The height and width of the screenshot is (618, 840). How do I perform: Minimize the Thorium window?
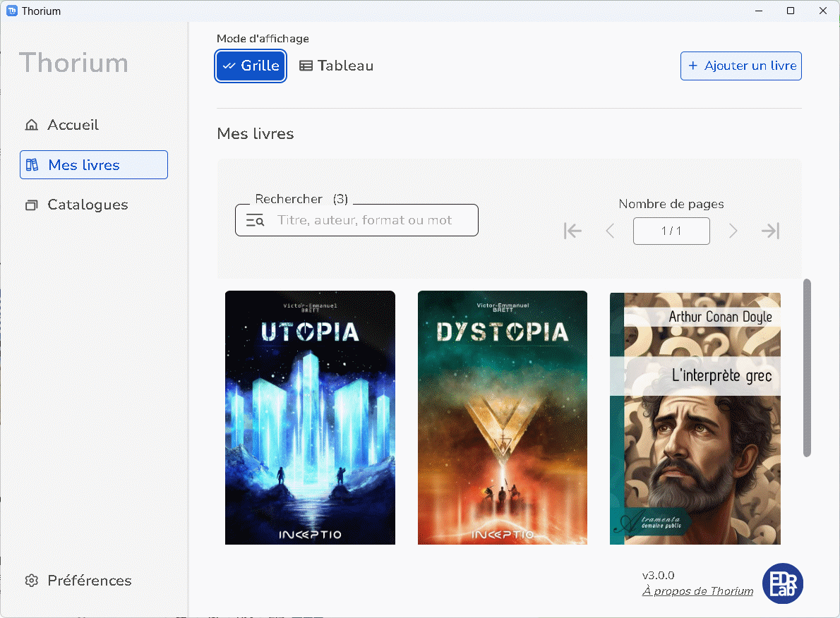759,11
